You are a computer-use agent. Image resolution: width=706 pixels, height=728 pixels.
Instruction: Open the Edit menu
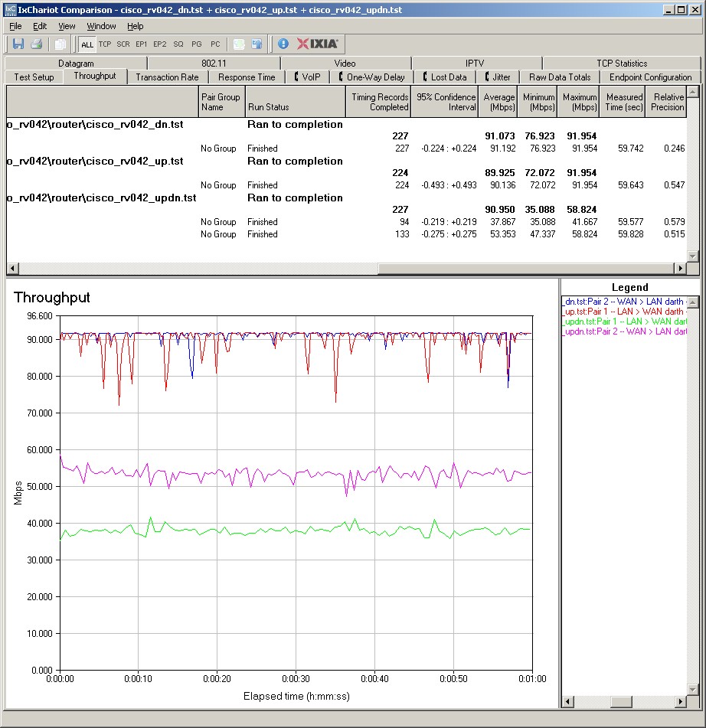[x=40, y=26]
